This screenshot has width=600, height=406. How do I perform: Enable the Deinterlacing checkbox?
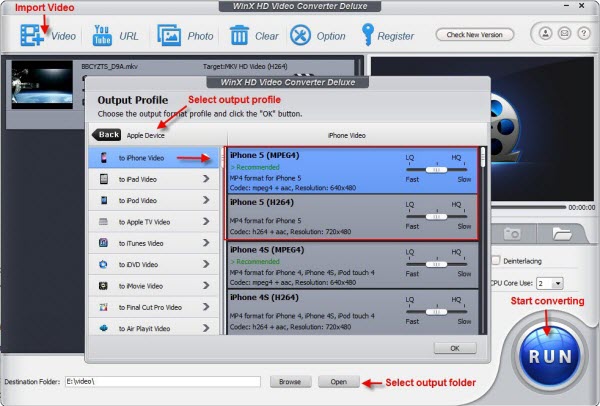[x=496, y=261]
